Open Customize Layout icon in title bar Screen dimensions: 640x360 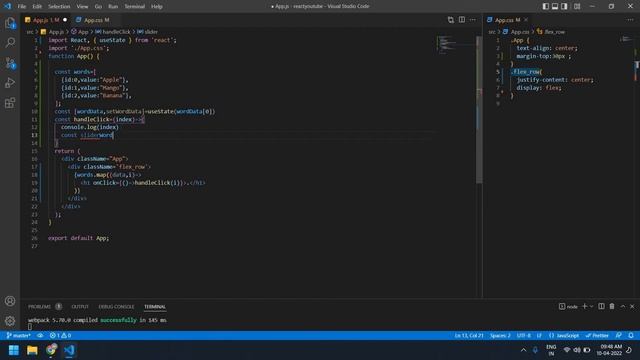point(577,6)
